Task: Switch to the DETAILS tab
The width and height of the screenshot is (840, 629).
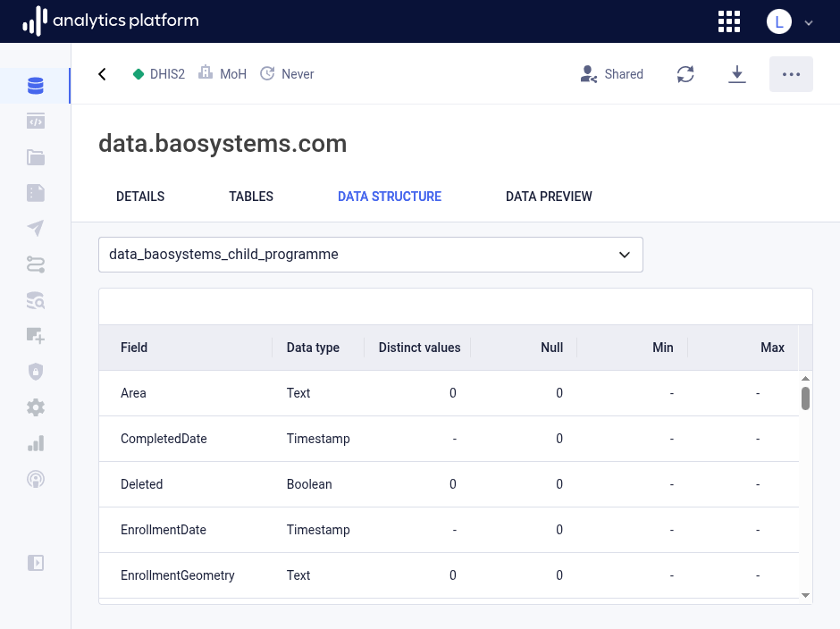Action: (140, 197)
